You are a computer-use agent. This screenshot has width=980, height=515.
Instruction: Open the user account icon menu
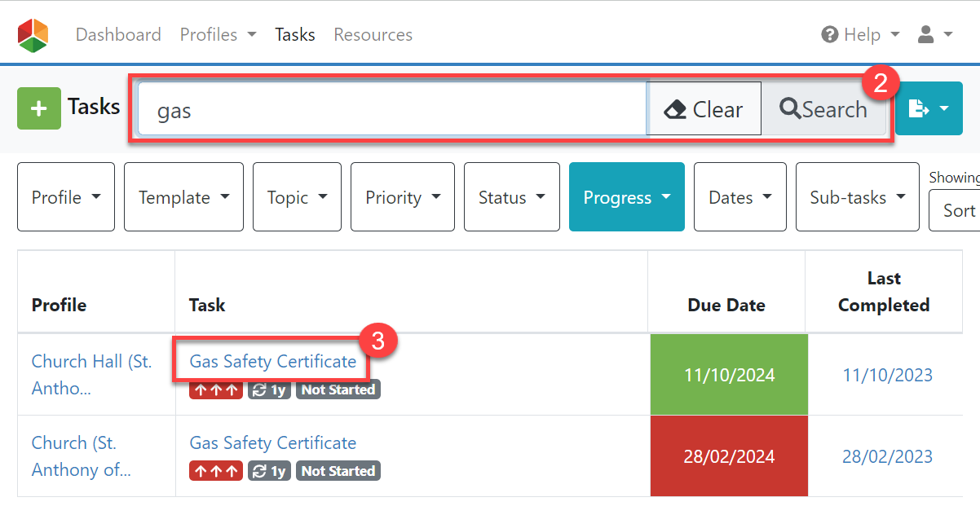coord(934,35)
